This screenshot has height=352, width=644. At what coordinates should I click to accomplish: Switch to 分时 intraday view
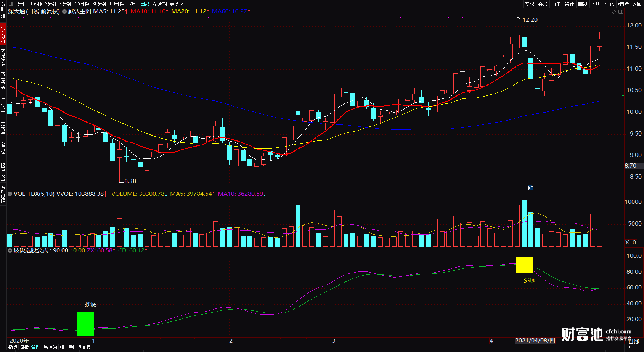pyautogui.click(x=22, y=4)
